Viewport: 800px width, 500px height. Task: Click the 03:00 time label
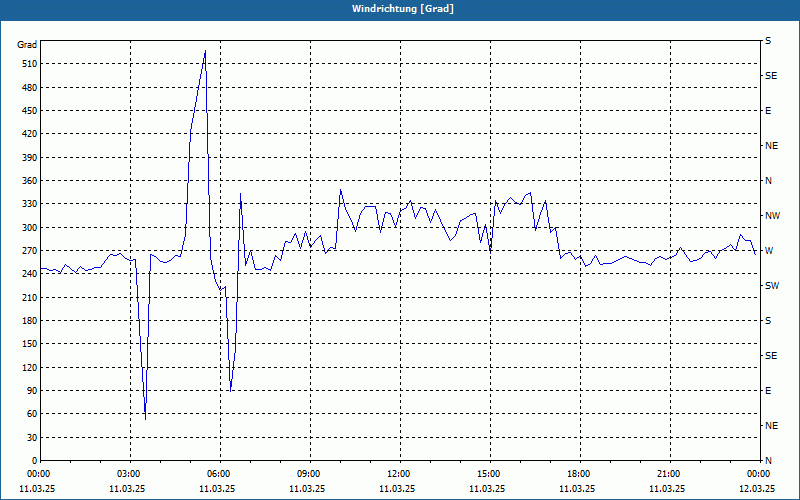pos(130,474)
